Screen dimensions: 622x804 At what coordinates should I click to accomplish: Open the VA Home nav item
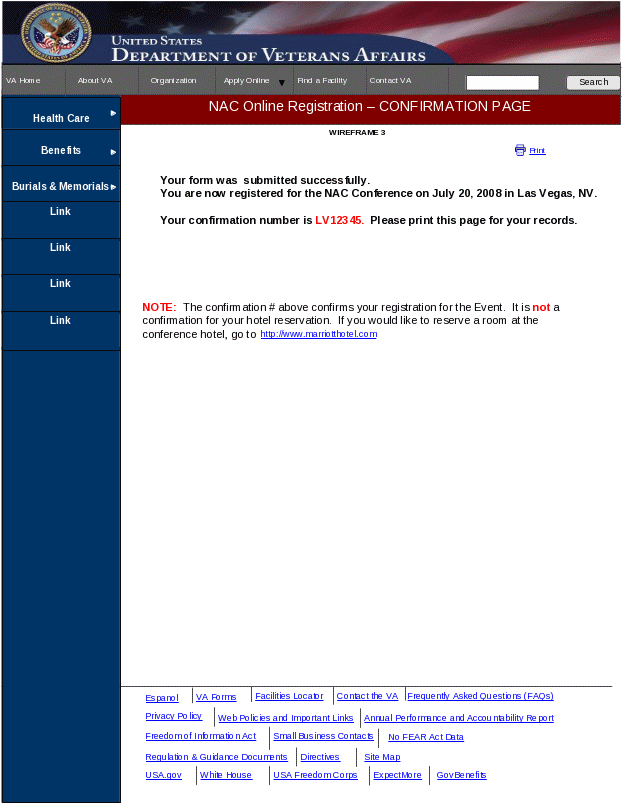23,81
